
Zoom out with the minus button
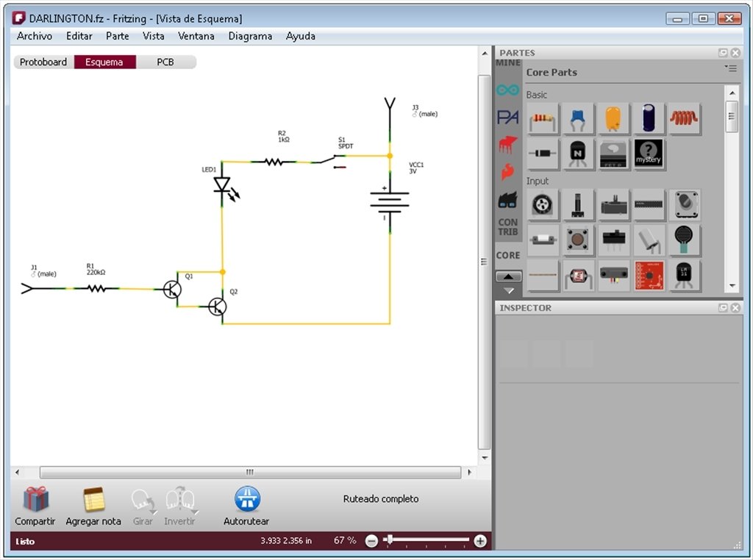pyautogui.click(x=371, y=542)
